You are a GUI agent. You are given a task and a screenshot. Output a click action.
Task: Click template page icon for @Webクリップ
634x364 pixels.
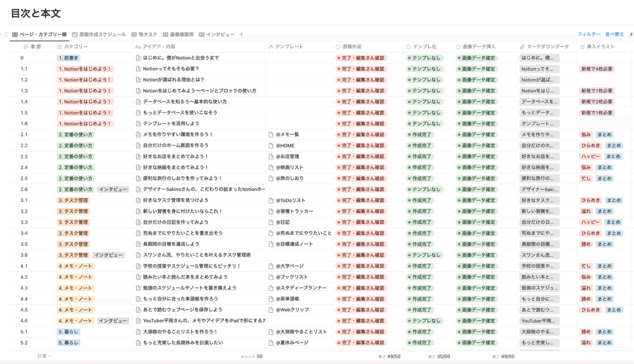271,310
